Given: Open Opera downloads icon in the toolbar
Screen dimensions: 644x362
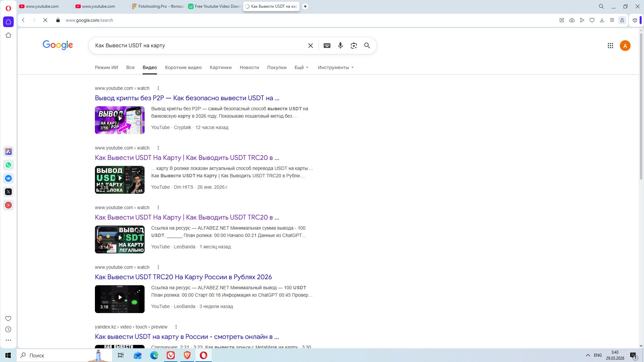Looking at the screenshot, I should (x=602, y=20).
